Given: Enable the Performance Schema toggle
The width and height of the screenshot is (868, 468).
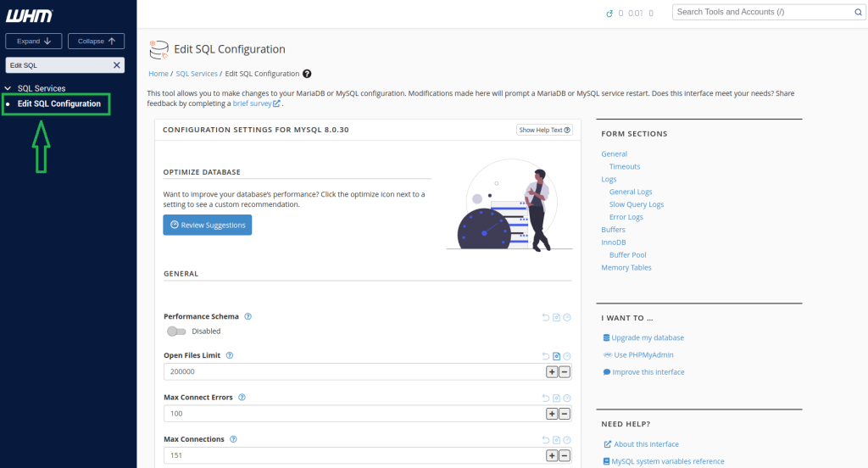Looking at the screenshot, I should coord(176,331).
